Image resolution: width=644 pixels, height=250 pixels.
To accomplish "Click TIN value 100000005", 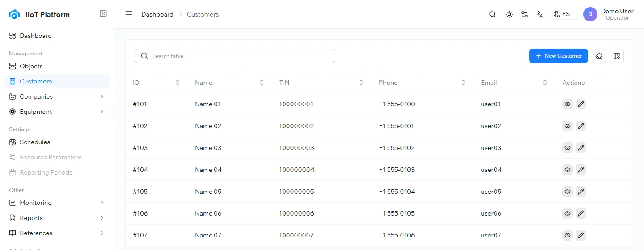I will pos(297,192).
